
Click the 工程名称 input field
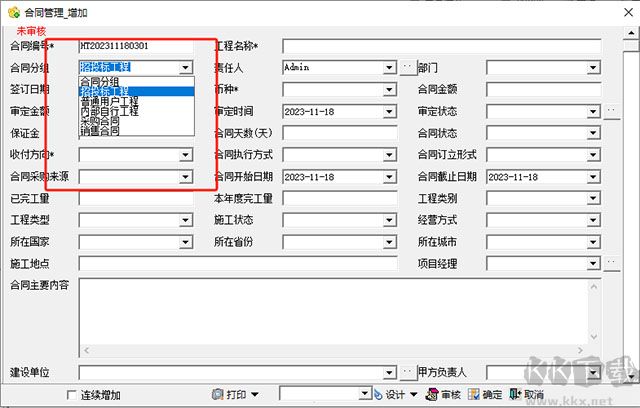442,46
